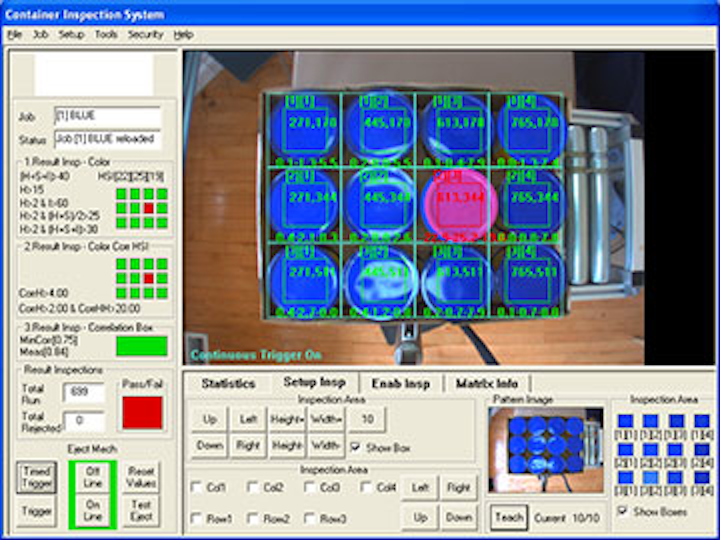Click the Left button next to Height+
Screen dimensions: 720x540
point(248,420)
